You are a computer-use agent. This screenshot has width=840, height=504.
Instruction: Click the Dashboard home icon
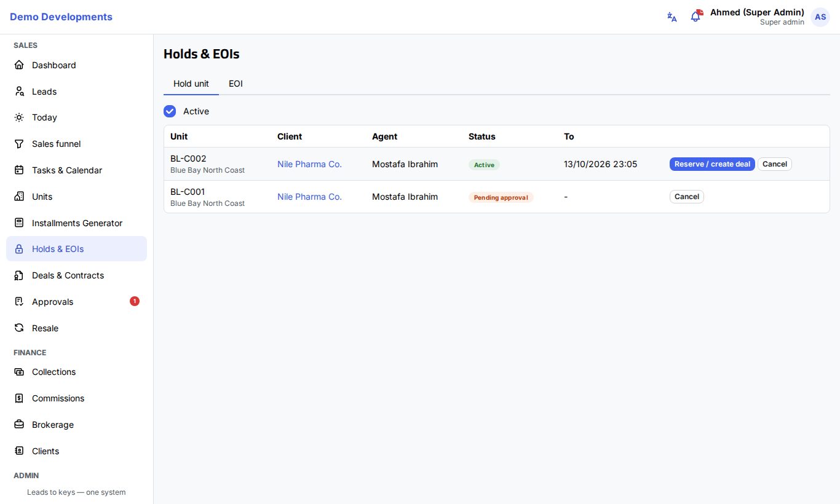[19, 65]
